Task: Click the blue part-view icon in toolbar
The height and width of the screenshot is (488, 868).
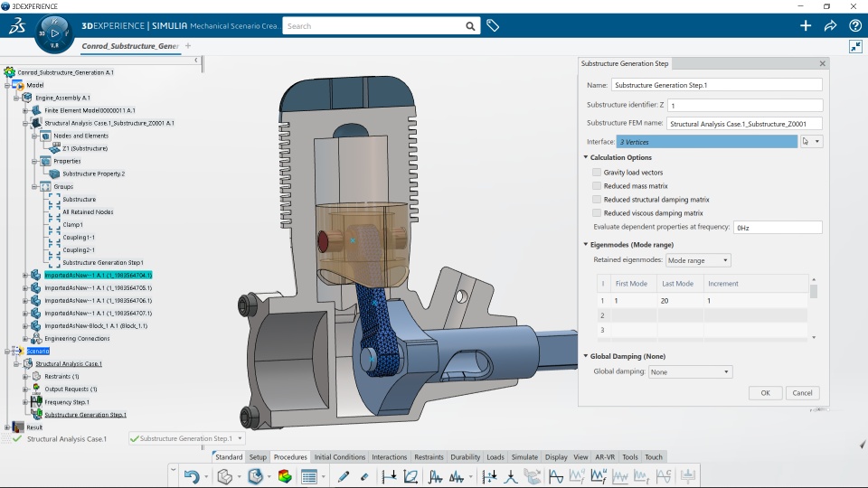Action: (255, 476)
